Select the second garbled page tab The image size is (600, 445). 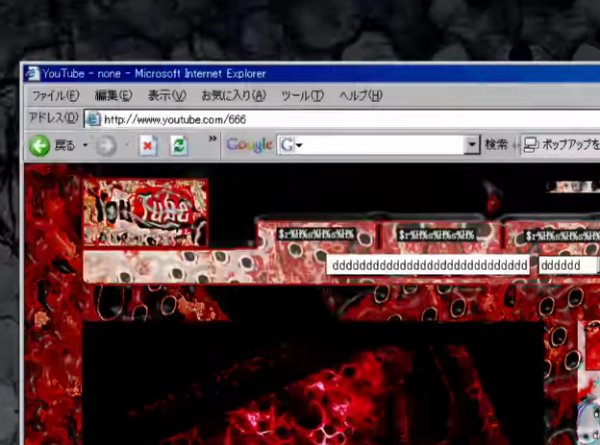(438, 235)
